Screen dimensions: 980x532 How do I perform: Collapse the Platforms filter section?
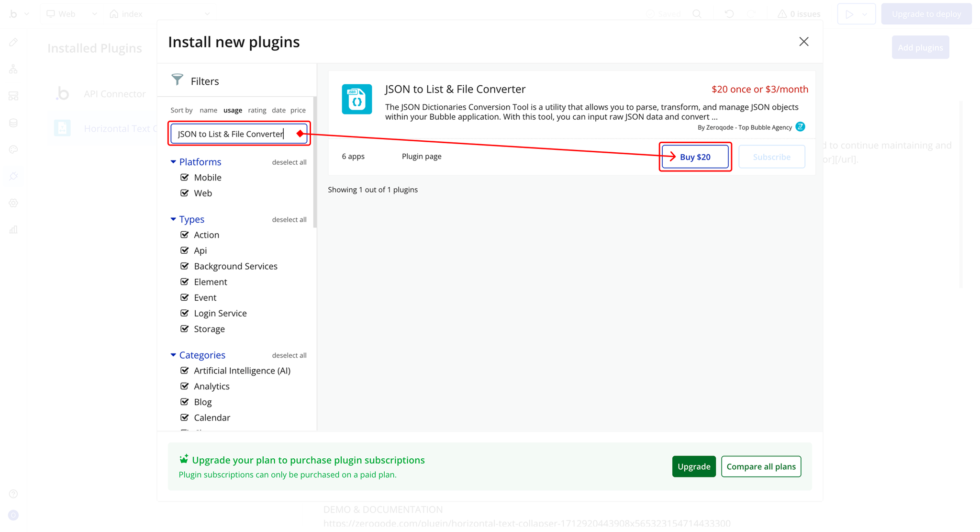173,162
